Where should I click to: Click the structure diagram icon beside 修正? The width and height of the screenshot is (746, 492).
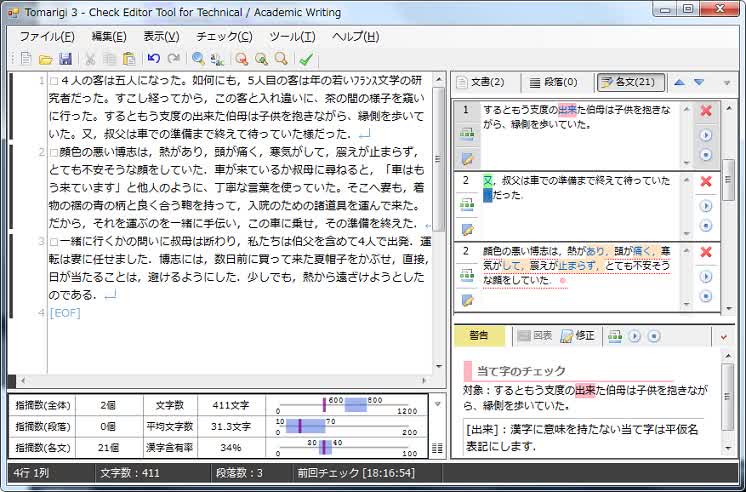point(615,336)
